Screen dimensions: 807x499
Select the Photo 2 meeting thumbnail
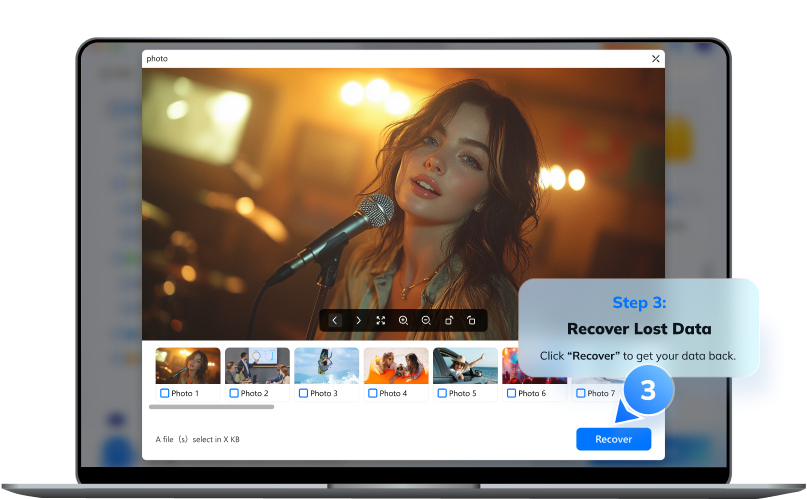[x=257, y=366]
